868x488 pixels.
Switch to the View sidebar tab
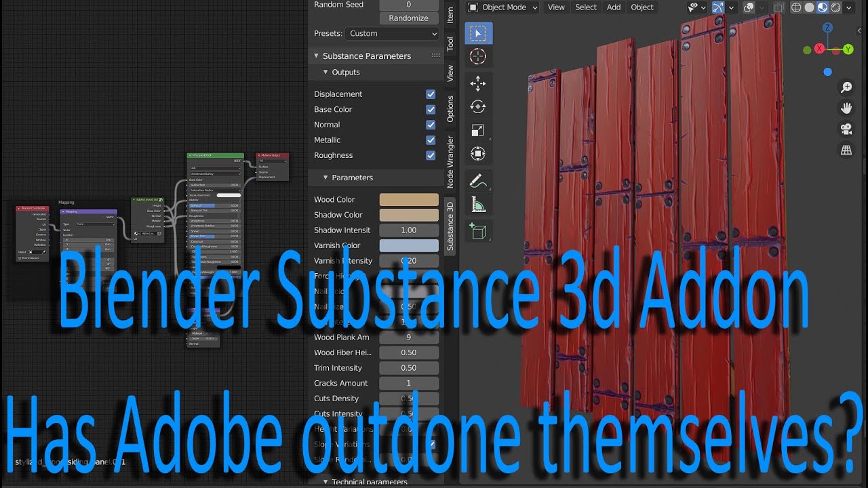450,73
